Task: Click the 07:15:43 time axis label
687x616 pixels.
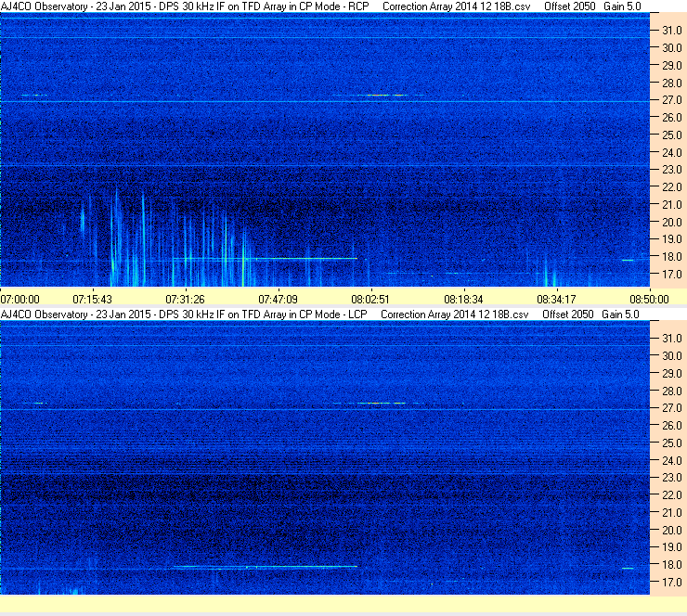Action: click(x=93, y=300)
